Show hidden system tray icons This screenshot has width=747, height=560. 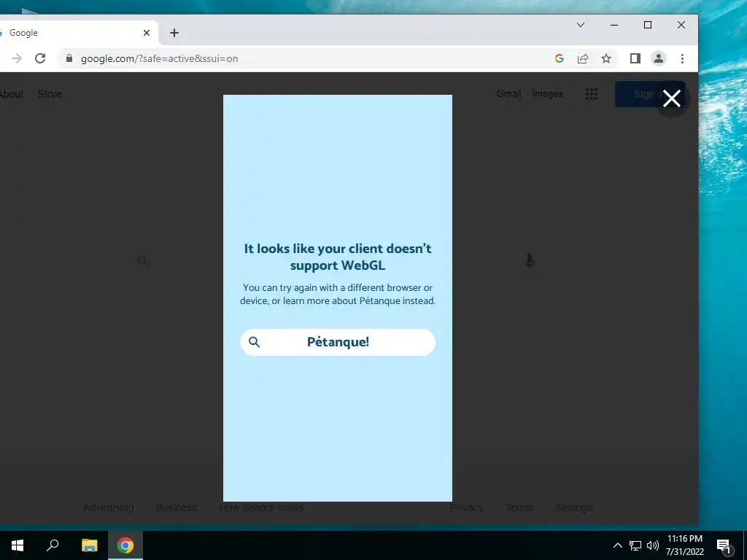point(617,545)
